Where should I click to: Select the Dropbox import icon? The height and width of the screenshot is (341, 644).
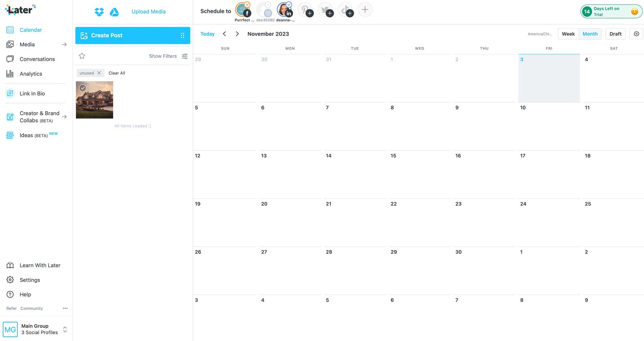98,11
